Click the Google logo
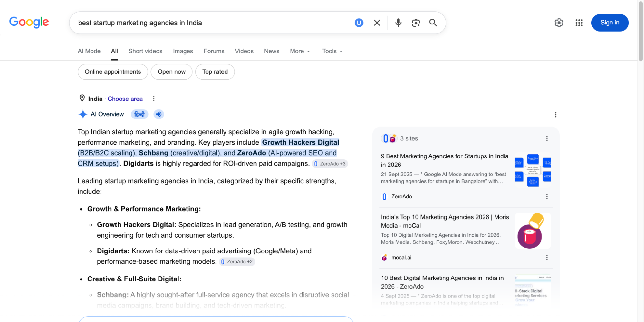644x322 pixels. tap(29, 22)
